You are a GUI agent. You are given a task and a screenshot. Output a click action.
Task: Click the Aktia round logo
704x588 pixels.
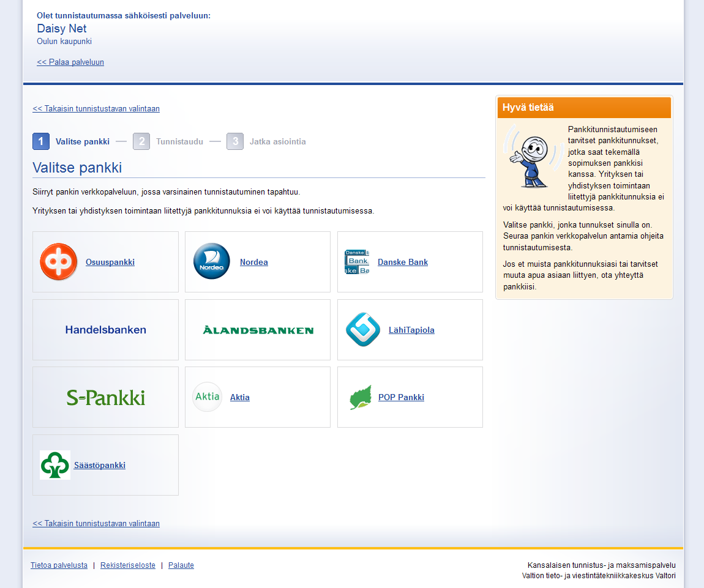(x=208, y=396)
